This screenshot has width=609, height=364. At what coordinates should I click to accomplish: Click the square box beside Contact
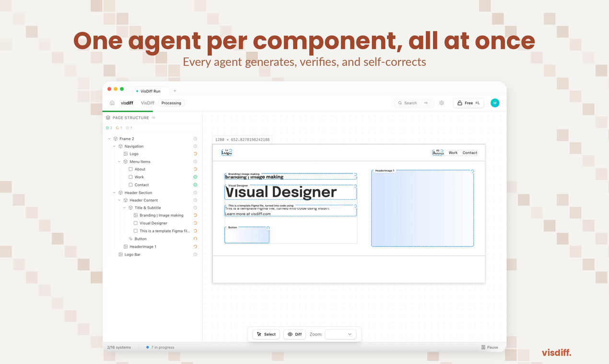coord(130,184)
